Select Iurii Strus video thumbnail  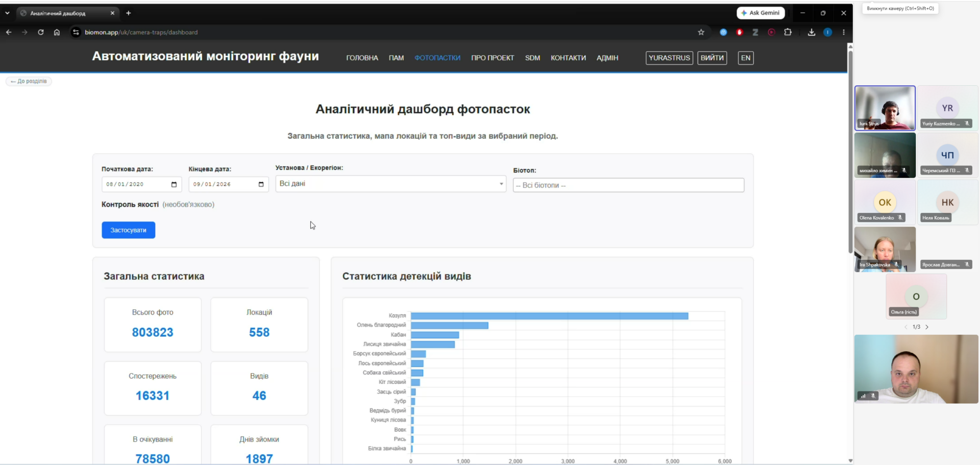885,108
